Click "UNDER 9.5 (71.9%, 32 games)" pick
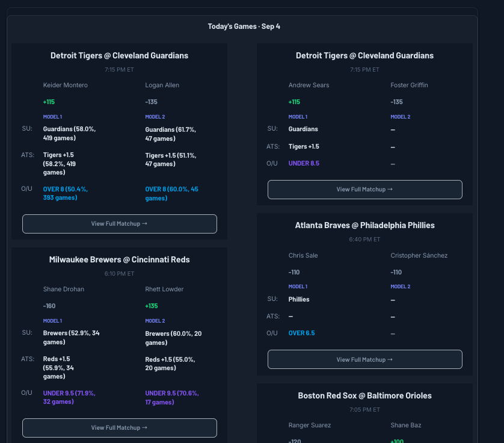Viewport: 504px width, 443px height. [x=69, y=397]
